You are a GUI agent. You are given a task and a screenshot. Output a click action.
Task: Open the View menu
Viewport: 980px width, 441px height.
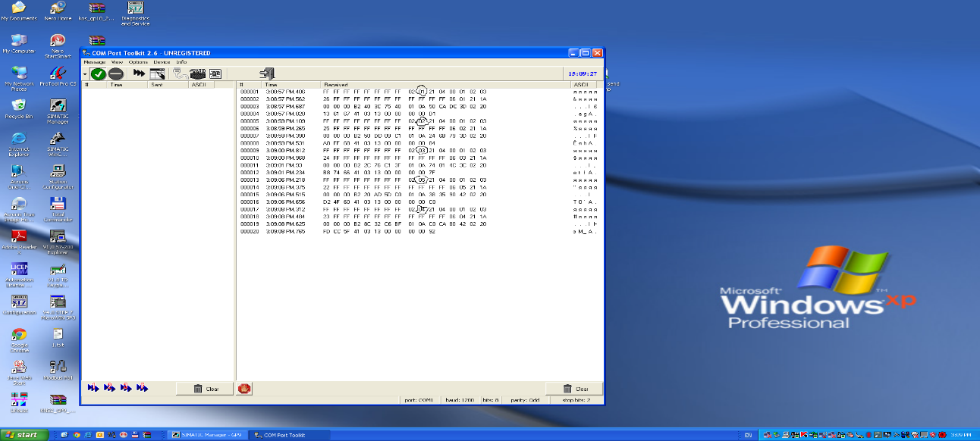click(117, 61)
